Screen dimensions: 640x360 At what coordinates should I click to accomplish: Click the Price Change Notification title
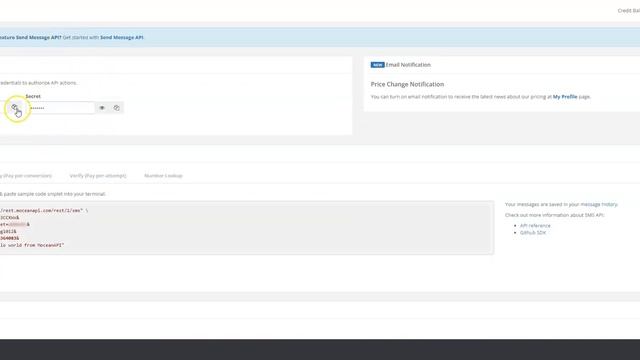[407, 84]
